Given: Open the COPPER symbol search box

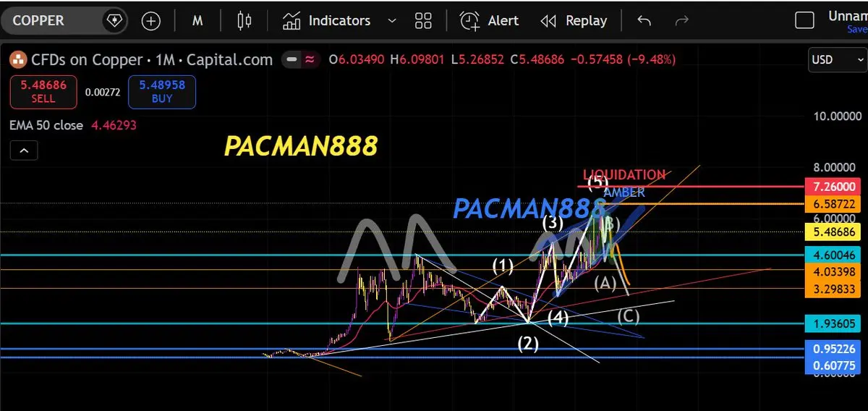Looking at the screenshot, I should coord(65,20).
